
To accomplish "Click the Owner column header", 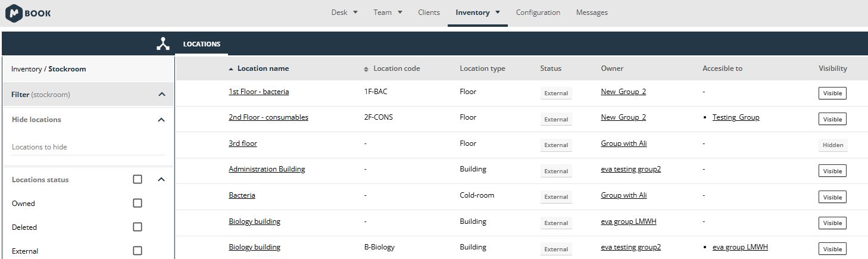I will (x=613, y=68).
